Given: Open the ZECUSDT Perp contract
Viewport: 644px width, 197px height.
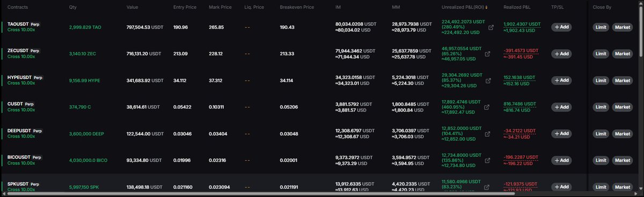Looking at the screenshot, I should click(24, 50).
